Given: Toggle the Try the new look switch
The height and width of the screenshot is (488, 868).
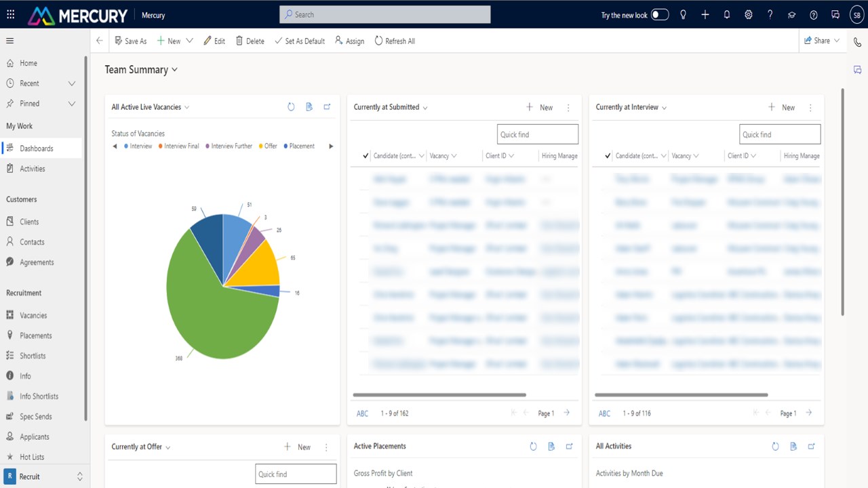Looking at the screenshot, I should [x=660, y=15].
